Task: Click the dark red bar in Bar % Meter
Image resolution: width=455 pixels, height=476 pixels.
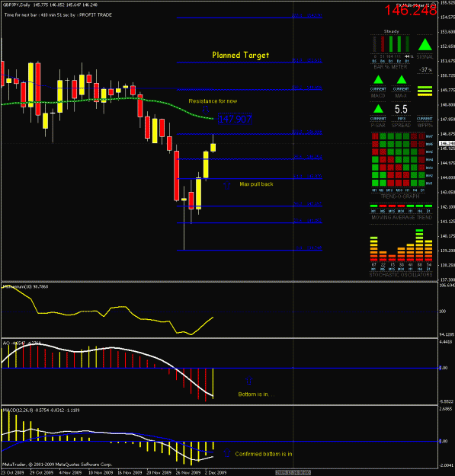Action: pyautogui.click(x=383, y=44)
